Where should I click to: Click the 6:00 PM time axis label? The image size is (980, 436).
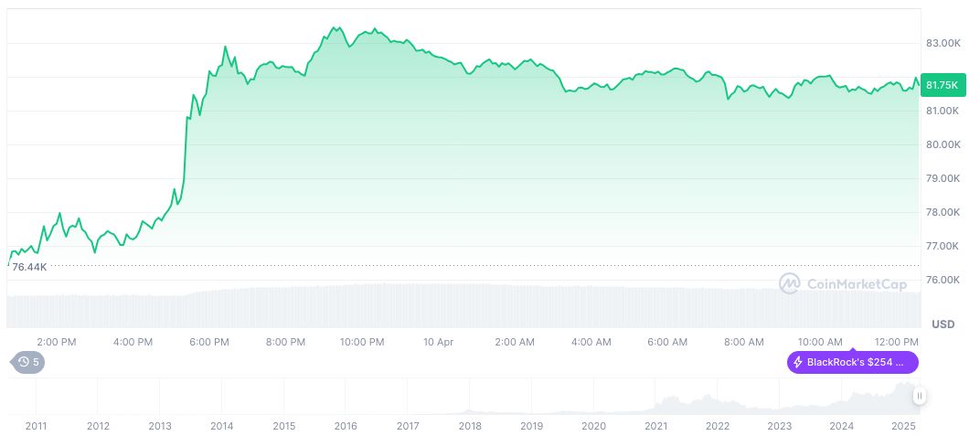click(x=209, y=342)
